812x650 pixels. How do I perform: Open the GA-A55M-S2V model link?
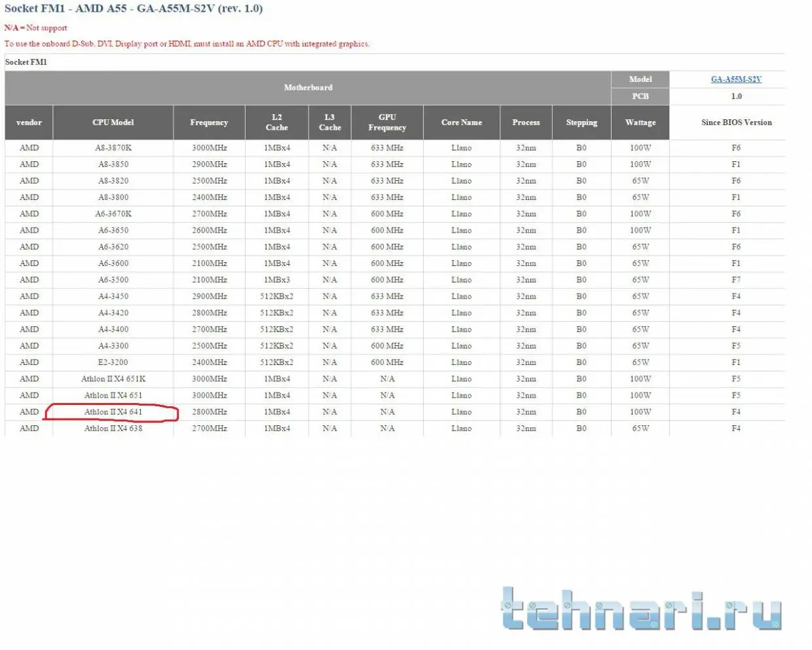[736, 79]
